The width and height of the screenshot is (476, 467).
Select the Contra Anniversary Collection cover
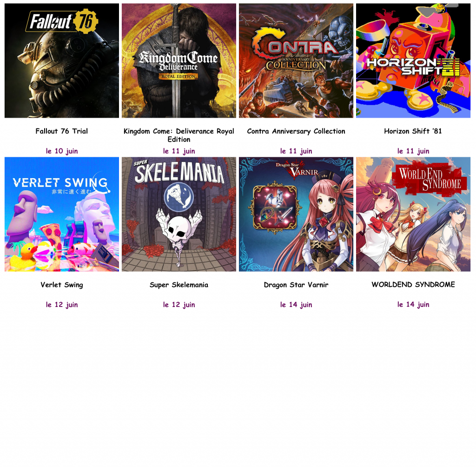coord(296,60)
